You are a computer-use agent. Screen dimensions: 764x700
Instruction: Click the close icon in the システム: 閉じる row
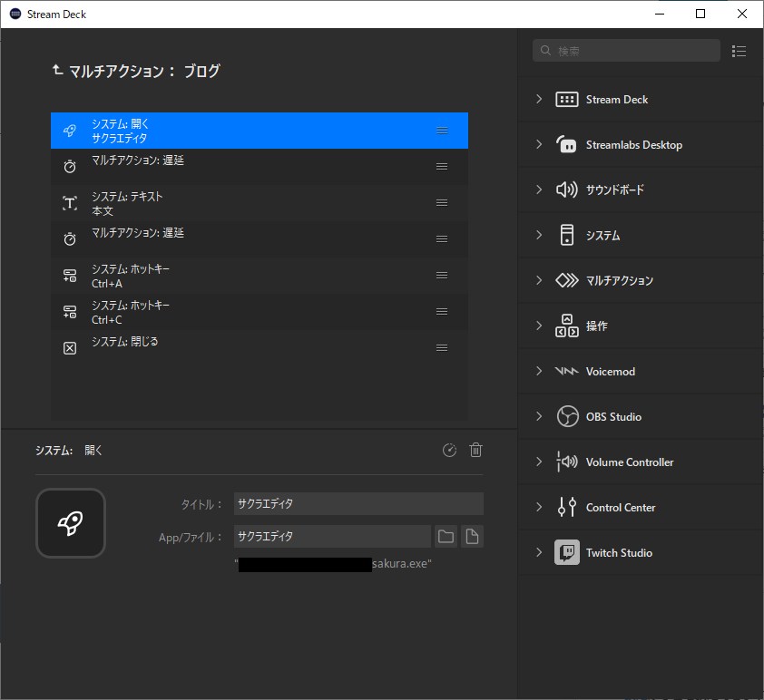tap(70, 348)
